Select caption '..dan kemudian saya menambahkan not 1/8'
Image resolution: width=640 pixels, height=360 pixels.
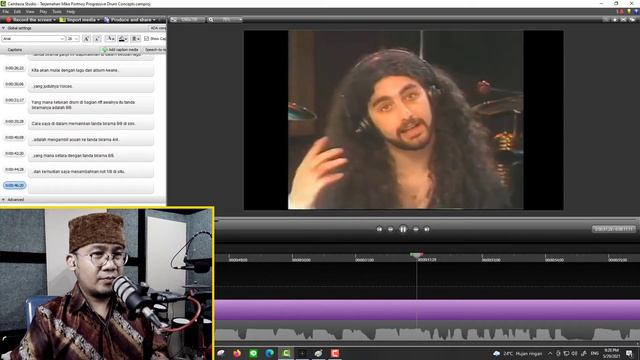[91, 171]
